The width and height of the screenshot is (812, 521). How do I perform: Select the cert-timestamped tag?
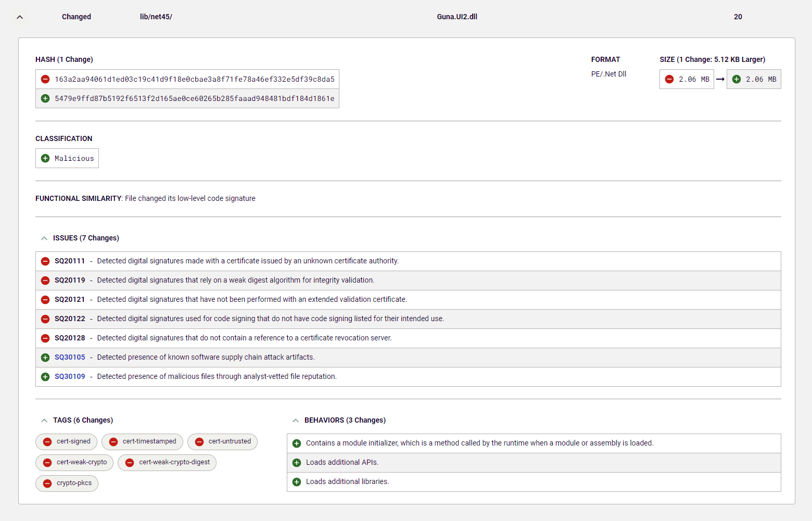click(x=143, y=442)
